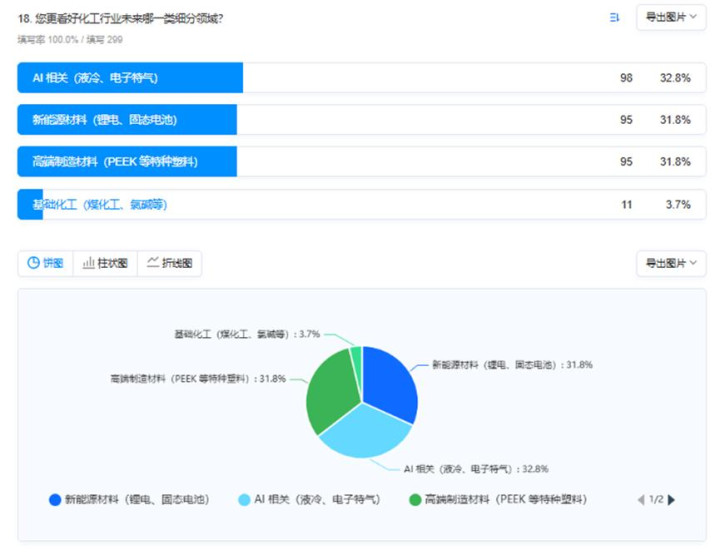Go to the previous legend page arrow
This screenshot has width=720, height=560.
pos(641,500)
